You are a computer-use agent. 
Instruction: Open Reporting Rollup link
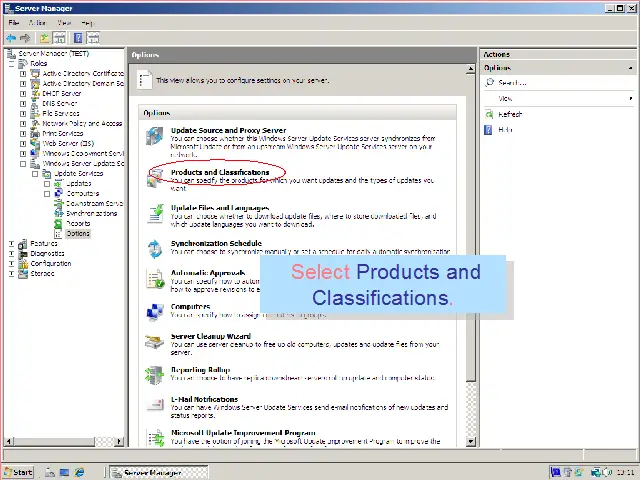pyautogui.click(x=200, y=370)
